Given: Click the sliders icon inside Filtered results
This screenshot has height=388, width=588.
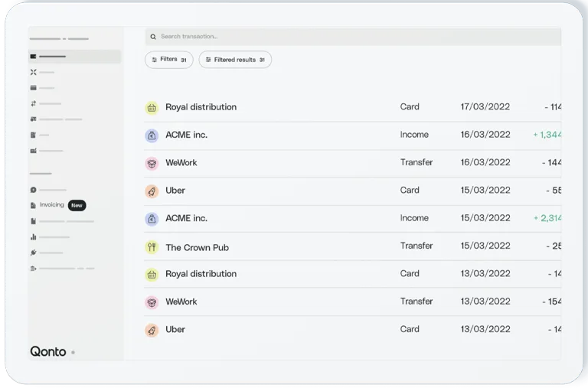Looking at the screenshot, I should click(208, 60).
